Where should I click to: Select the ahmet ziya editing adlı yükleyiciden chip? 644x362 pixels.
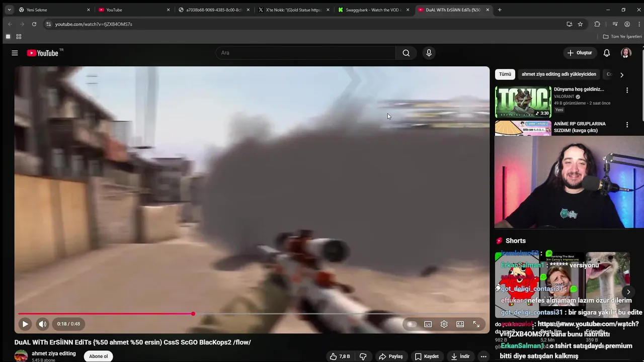(558, 74)
